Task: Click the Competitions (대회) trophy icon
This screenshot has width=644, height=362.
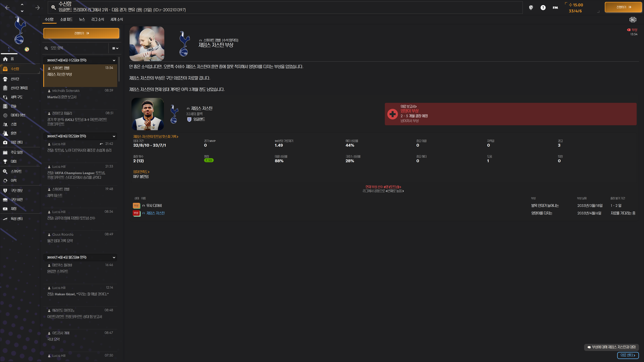Action: click(x=5, y=161)
